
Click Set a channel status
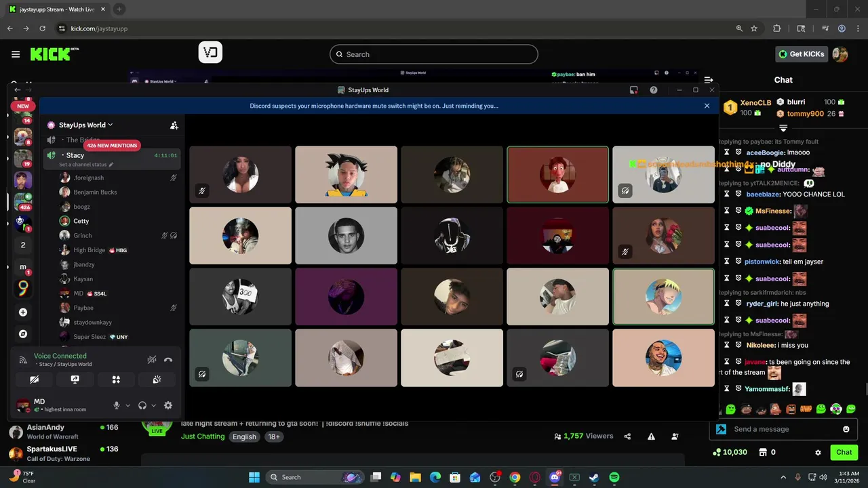pos(86,165)
